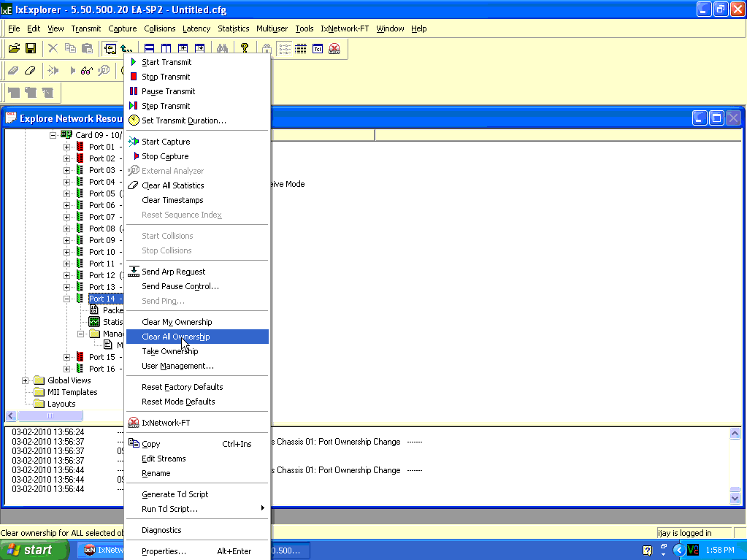Viewport: 747px width, 560px height.
Task: Launch IxNetwork-FT from the toolbar icon
Action: pyautogui.click(x=334, y=48)
